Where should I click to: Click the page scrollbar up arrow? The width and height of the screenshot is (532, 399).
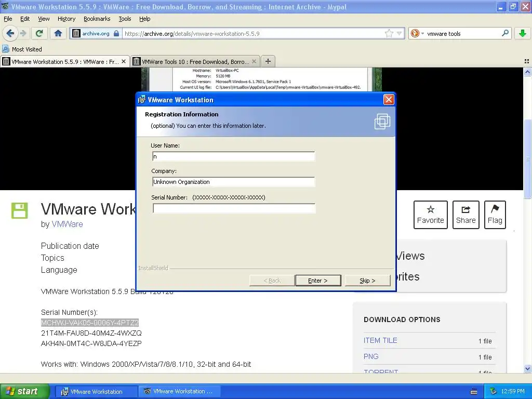[x=527, y=72]
